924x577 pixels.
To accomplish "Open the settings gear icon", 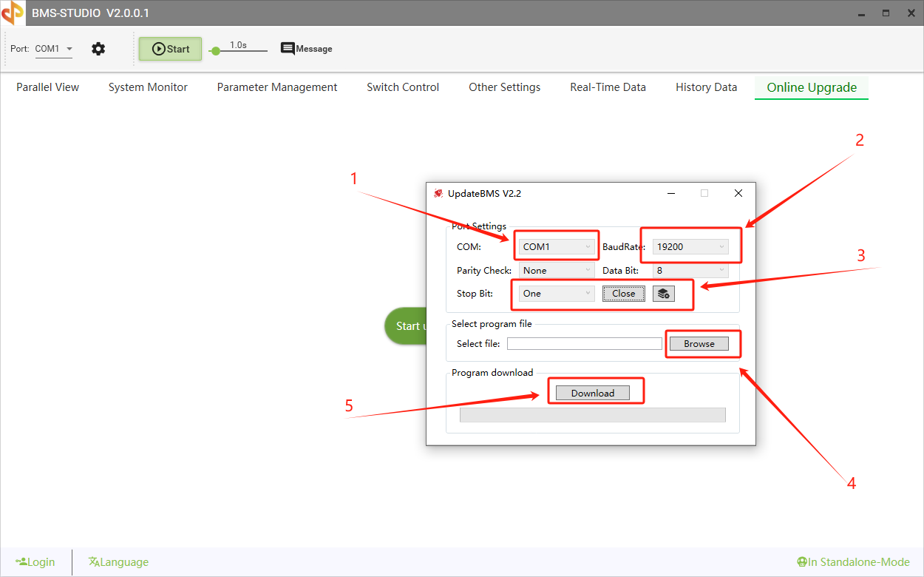I will point(98,49).
